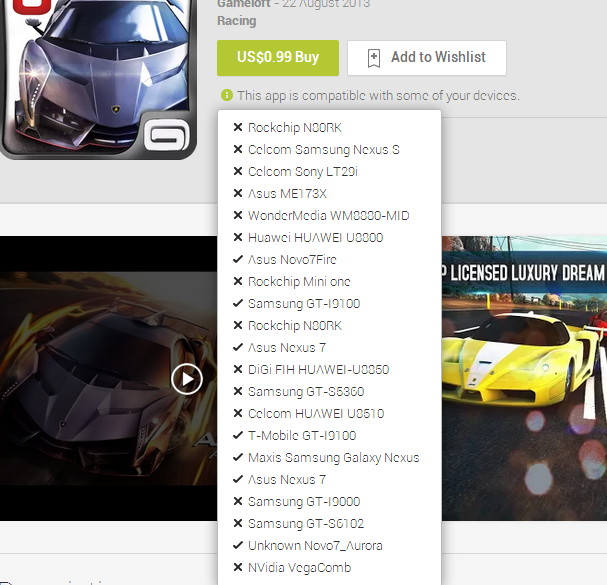607x585 pixels.
Task: Play the Asphalt 8 trailer video
Action: pyautogui.click(x=187, y=378)
